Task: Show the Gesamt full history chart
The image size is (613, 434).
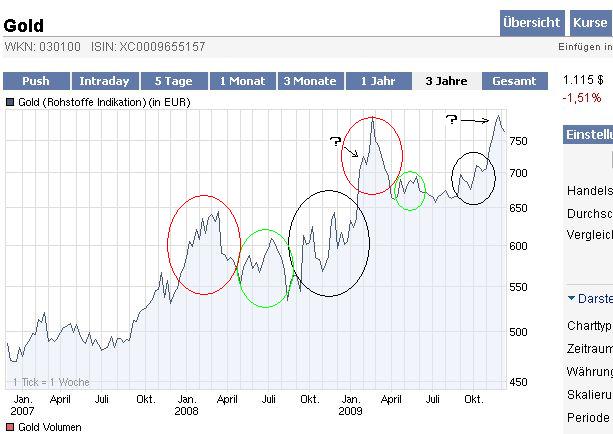Action: (x=515, y=81)
